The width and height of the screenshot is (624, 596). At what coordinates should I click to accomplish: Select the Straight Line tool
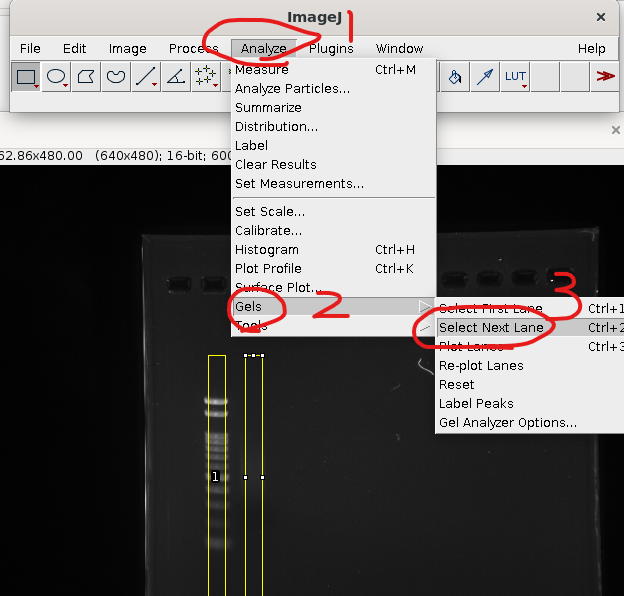pos(146,76)
